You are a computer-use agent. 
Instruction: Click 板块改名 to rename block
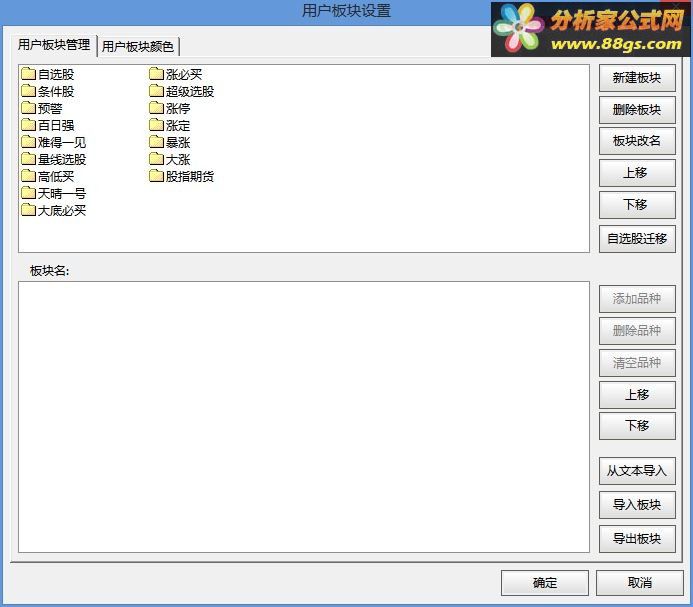[x=637, y=141]
